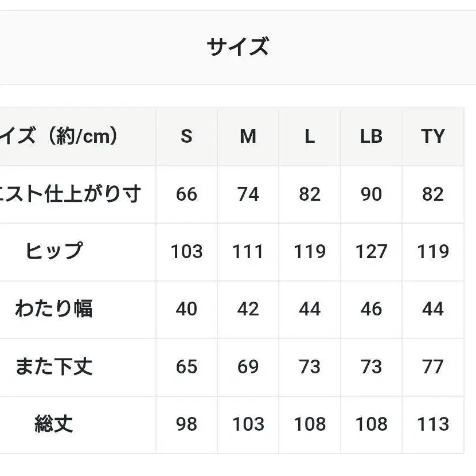Select hip value 127 for size LB
This screenshot has width=476, height=476.
click(x=371, y=251)
